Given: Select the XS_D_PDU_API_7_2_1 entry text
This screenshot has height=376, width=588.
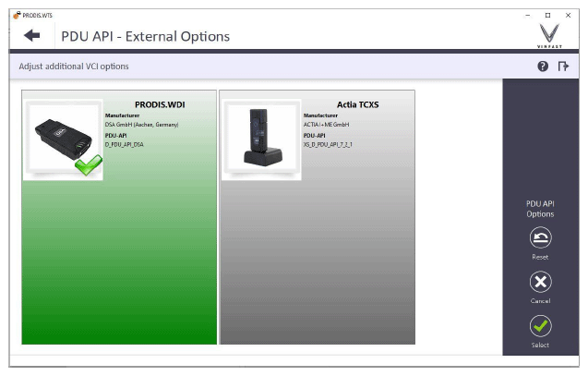Looking at the screenshot, I should [328, 144].
